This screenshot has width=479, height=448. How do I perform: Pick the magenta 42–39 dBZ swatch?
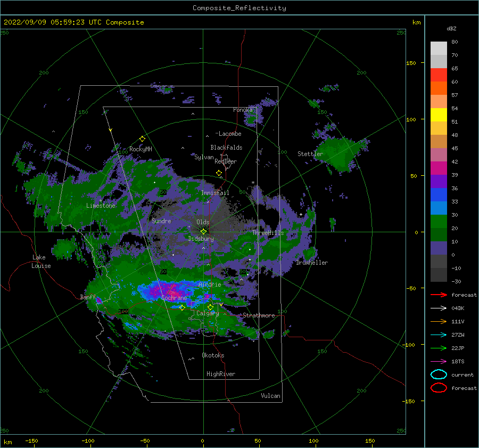pyautogui.click(x=439, y=168)
